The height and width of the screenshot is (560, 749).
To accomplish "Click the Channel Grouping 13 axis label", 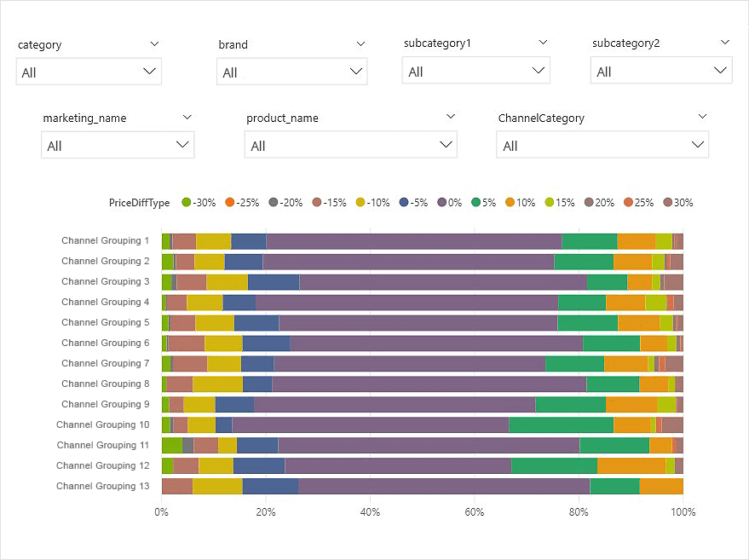I will [x=103, y=486].
